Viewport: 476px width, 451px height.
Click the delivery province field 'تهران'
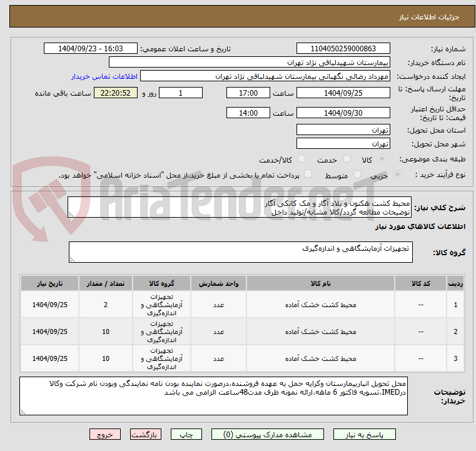[x=343, y=129]
